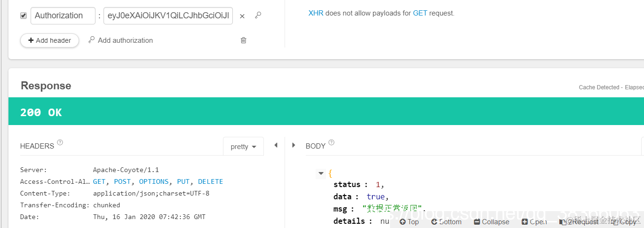Select the date Thu, 16 Jan 2020 value

click(x=149, y=217)
